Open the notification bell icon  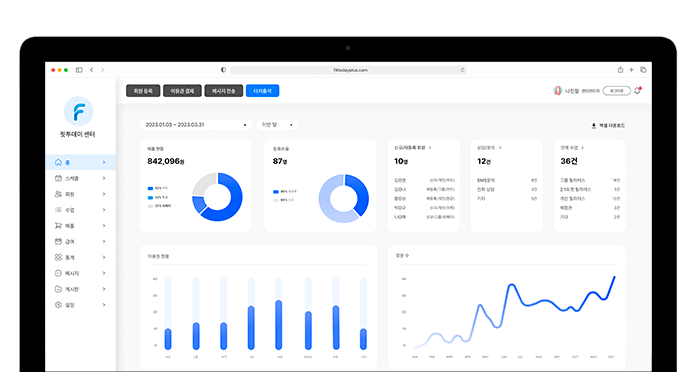(x=637, y=91)
